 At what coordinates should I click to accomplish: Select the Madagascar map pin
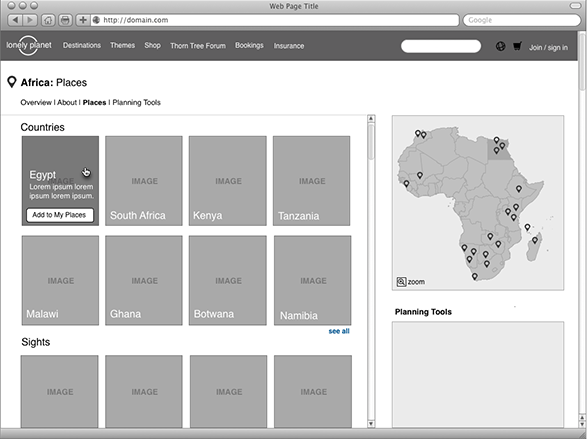pyautogui.click(x=535, y=240)
